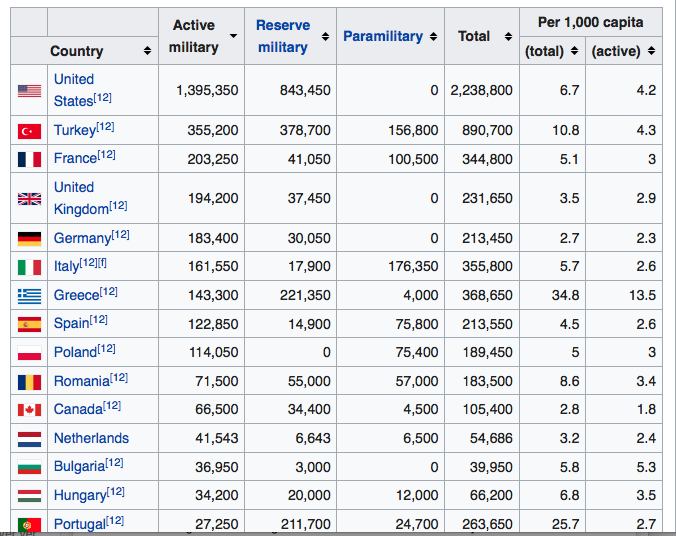Open the Turkey country link

click(75, 130)
